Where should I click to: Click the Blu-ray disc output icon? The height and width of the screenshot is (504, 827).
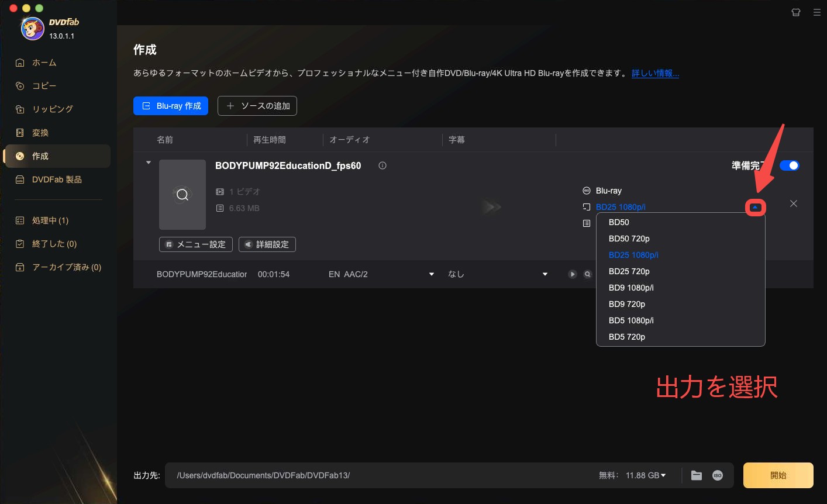pyautogui.click(x=587, y=191)
